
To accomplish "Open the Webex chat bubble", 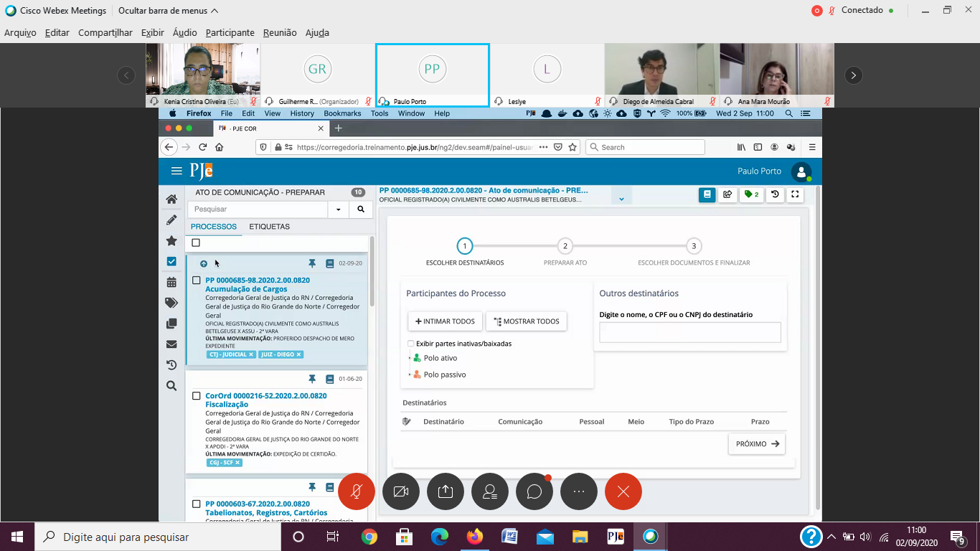I will [534, 491].
